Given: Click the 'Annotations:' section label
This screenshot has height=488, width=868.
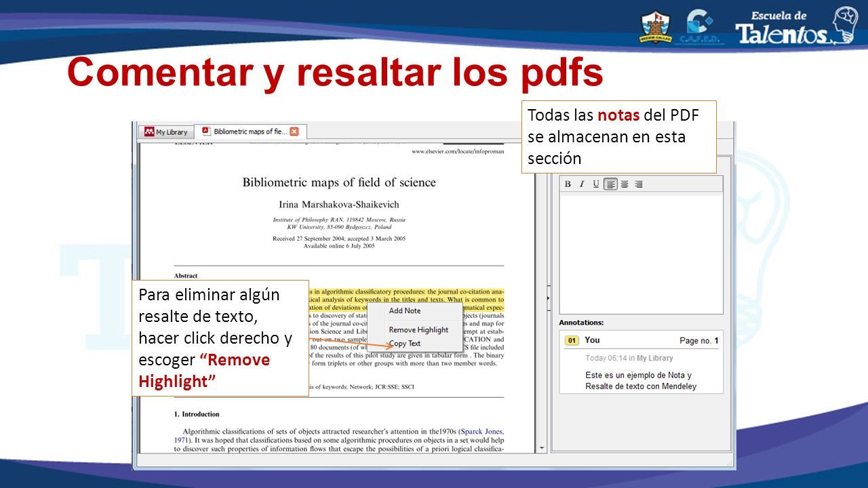Looking at the screenshot, I should click(581, 323).
